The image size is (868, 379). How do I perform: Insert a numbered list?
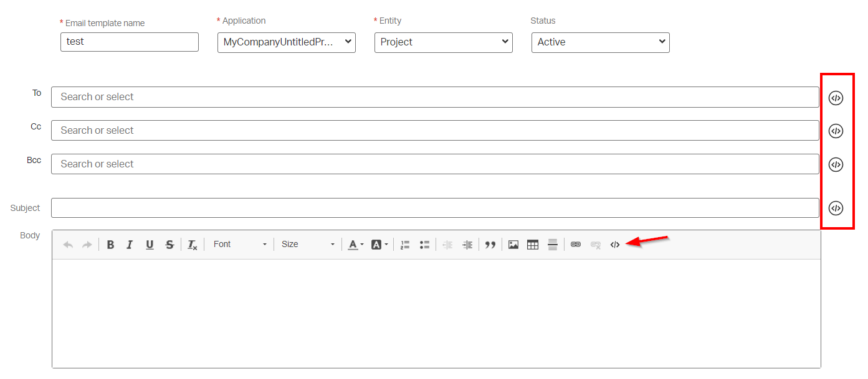(405, 245)
